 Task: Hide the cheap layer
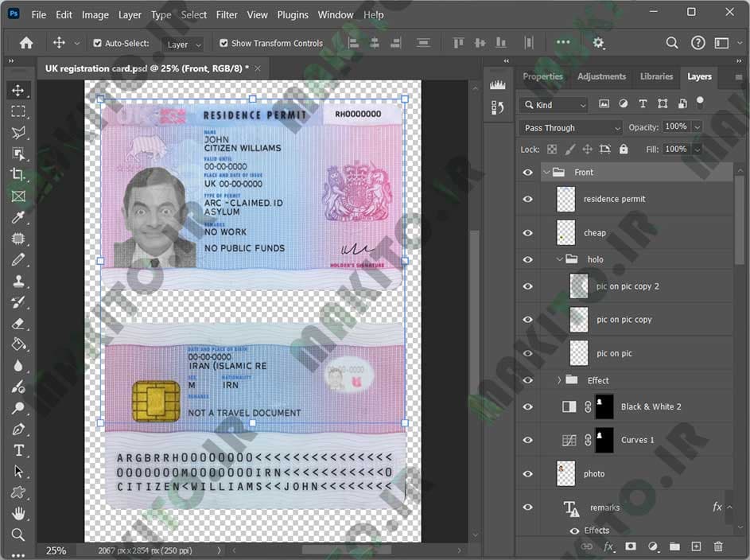tap(527, 233)
